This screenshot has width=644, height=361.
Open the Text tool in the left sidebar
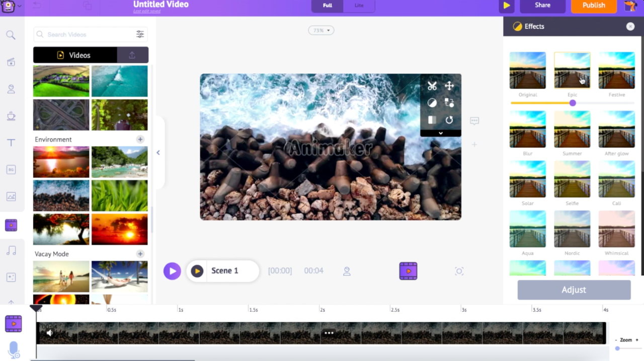pyautogui.click(x=11, y=142)
